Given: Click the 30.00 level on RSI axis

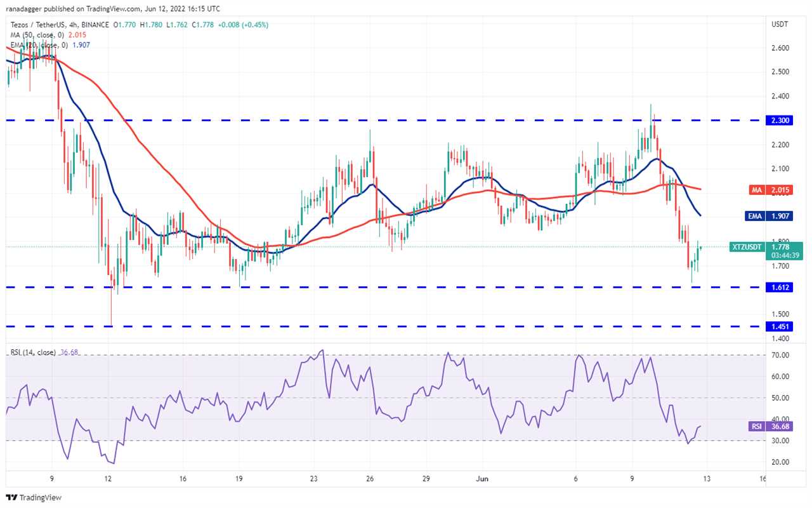Looking at the screenshot, I should [x=780, y=441].
